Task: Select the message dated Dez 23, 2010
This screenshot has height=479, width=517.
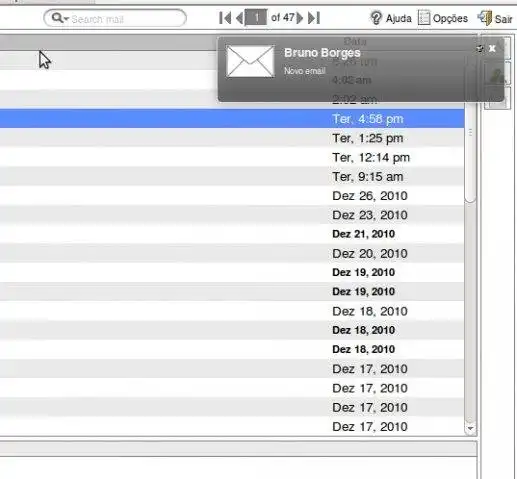Action: click(x=232, y=215)
